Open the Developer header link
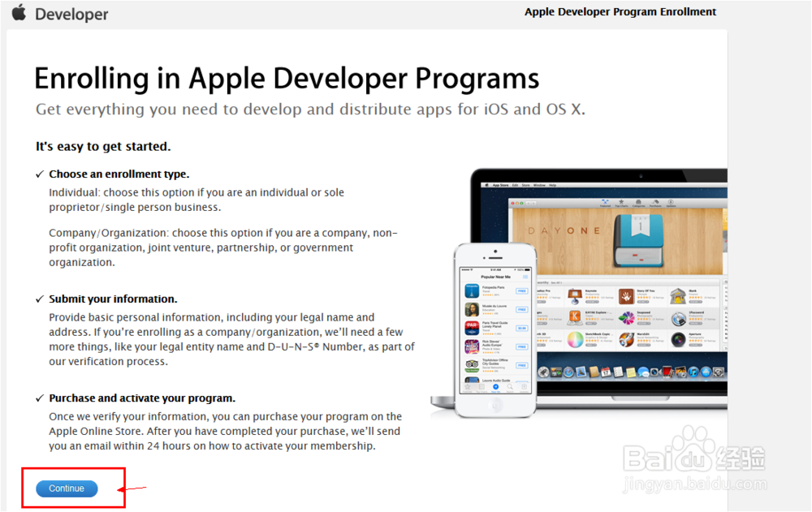Image resolution: width=812 pixels, height=512 pixels. pyautogui.click(x=71, y=14)
